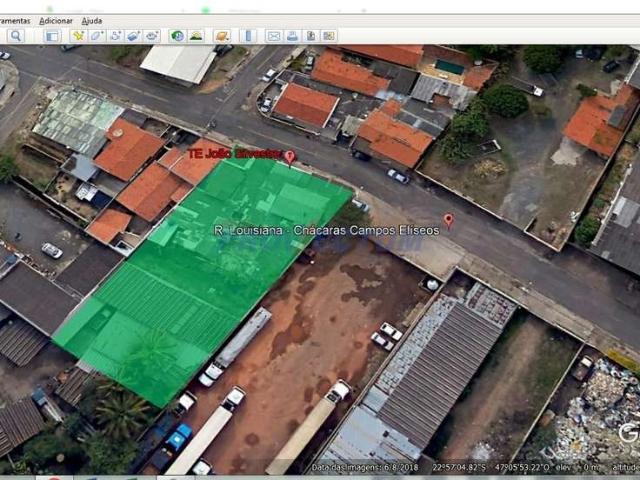640x480 pixels.
Task: Open the ruler measuring tool
Action: (248, 36)
